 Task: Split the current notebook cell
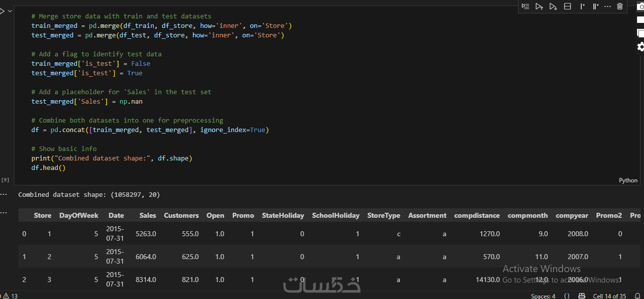pyautogui.click(x=567, y=6)
